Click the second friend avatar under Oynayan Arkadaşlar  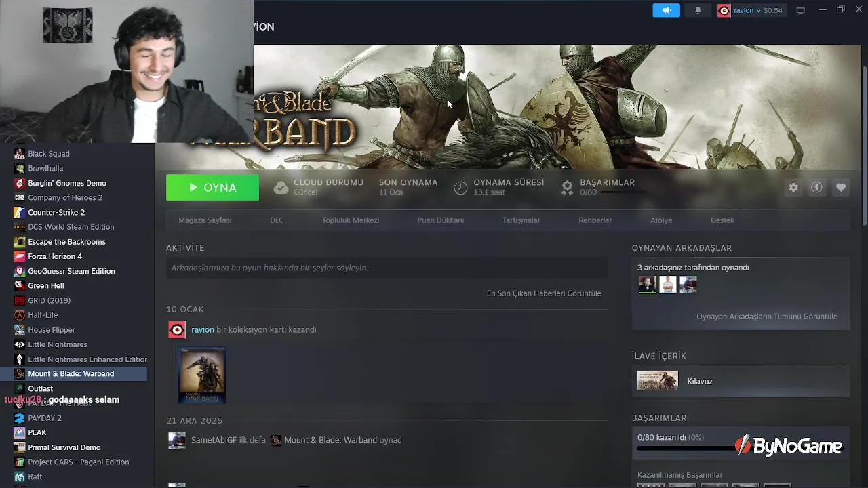pyautogui.click(x=668, y=285)
